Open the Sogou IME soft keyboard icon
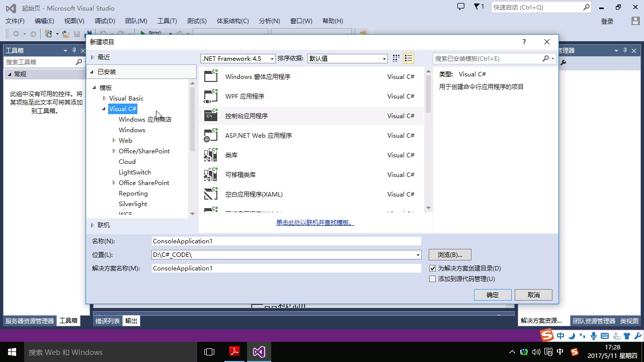644x362 pixels. click(x=604, y=336)
